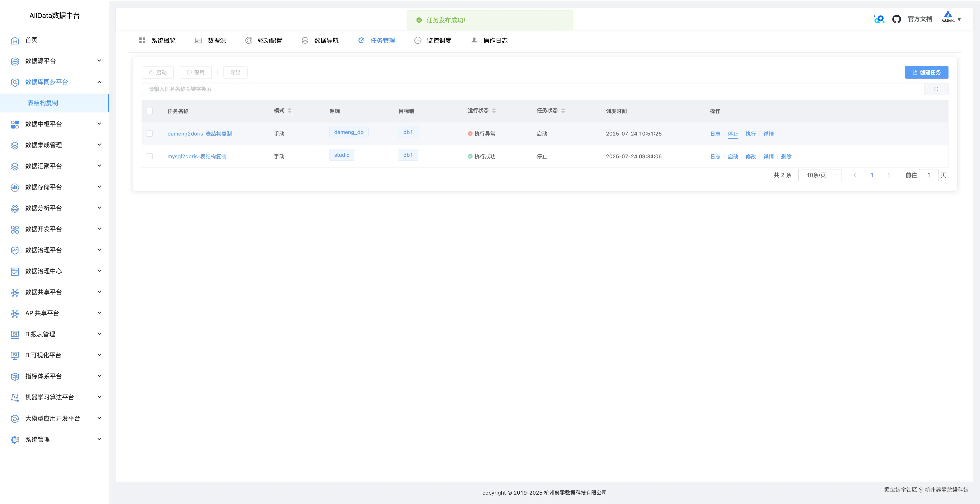Image resolution: width=980 pixels, height=504 pixels.
Task: Click the 系统管理 gear icon in sidebar
Action: point(15,440)
